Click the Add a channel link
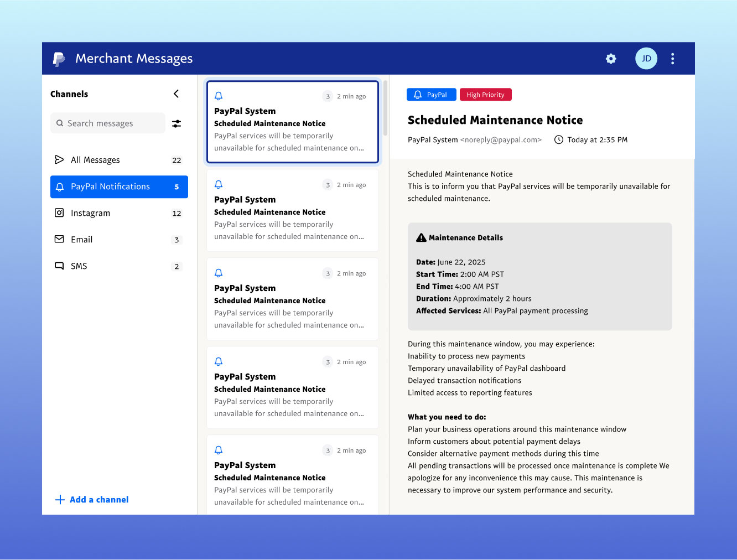This screenshot has width=737, height=560. click(99, 500)
